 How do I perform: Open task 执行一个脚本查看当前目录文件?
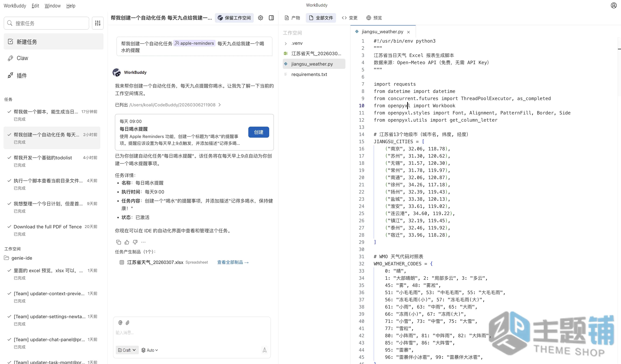point(52,184)
